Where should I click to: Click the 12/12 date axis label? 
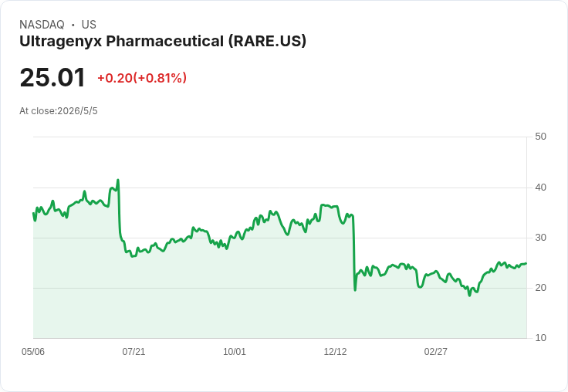tap(335, 352)
